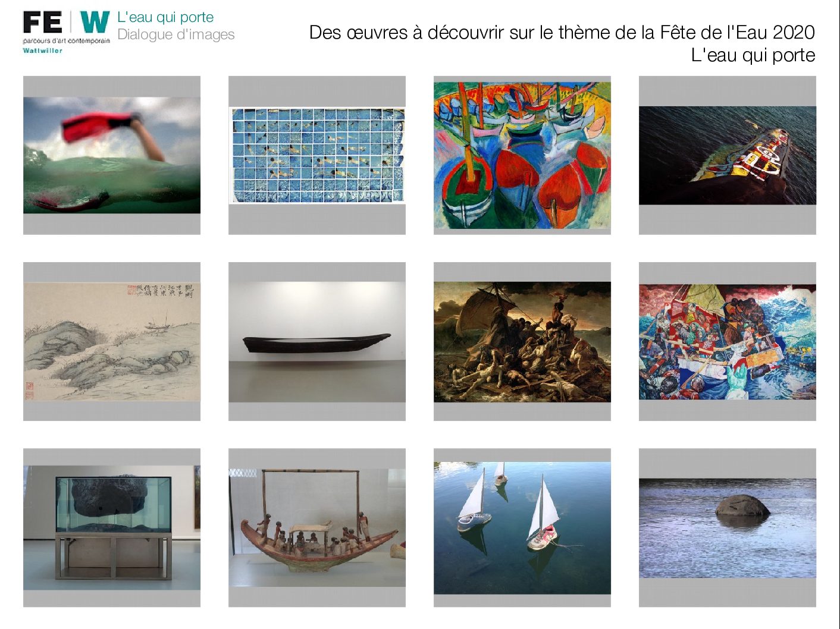The image size is (840, 629).
Task: Open the Chinese ink landscape painting
Action: point(112,342)
